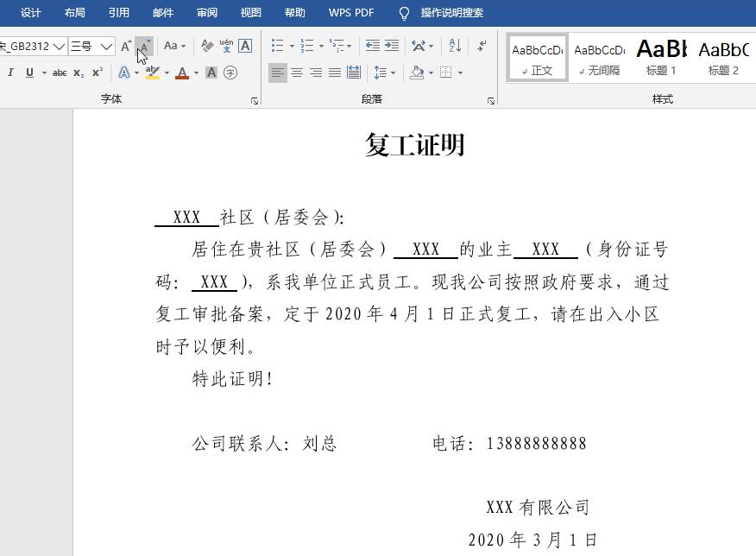Screen dimensions: 756x556
Task: Open the WPS PDF tab
Action: coord(351,13)
